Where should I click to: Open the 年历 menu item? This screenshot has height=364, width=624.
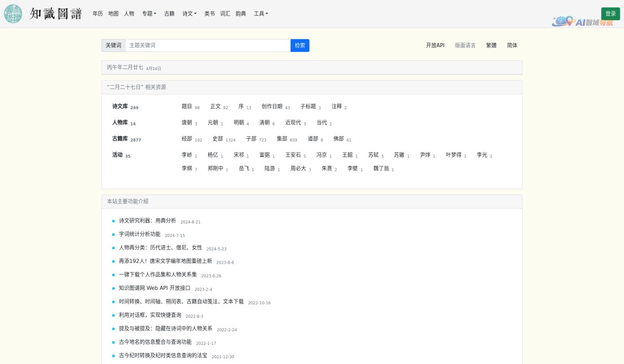tap(98, 14)
